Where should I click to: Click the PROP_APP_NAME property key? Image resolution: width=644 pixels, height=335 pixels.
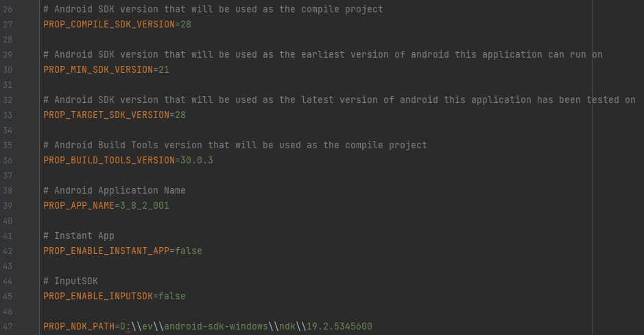(x=76, y=205)
